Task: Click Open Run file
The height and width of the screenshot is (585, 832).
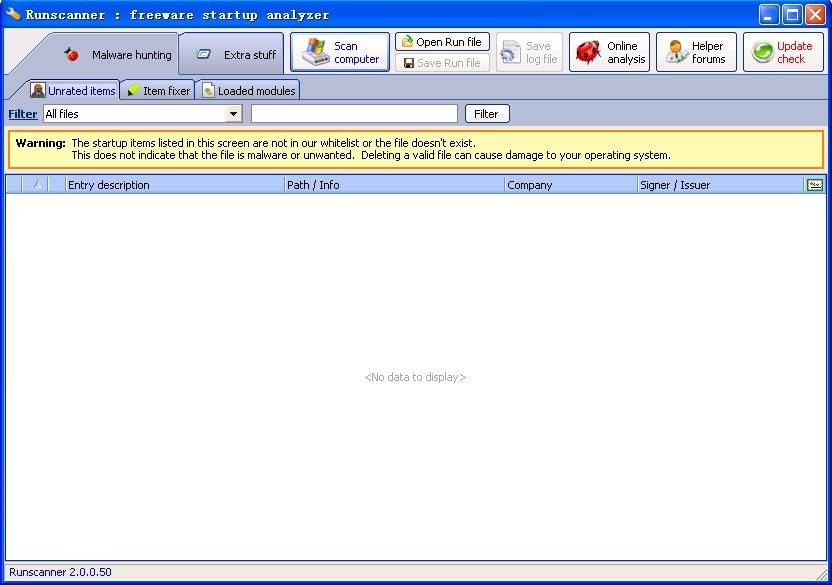Action: pyautogui.click(x=442, y=42)
